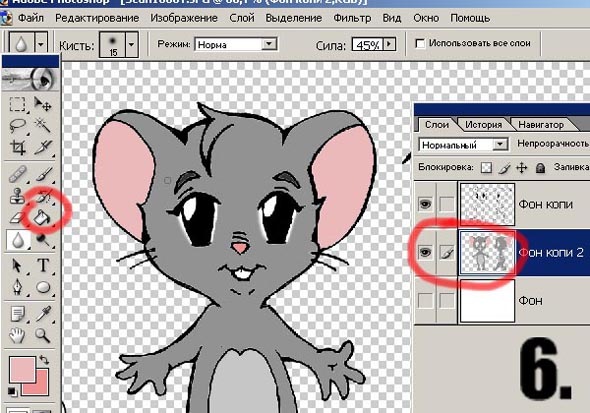
Task: Hide the 'Фон копи 2' layer eye
Action: (x=425, y=252)
